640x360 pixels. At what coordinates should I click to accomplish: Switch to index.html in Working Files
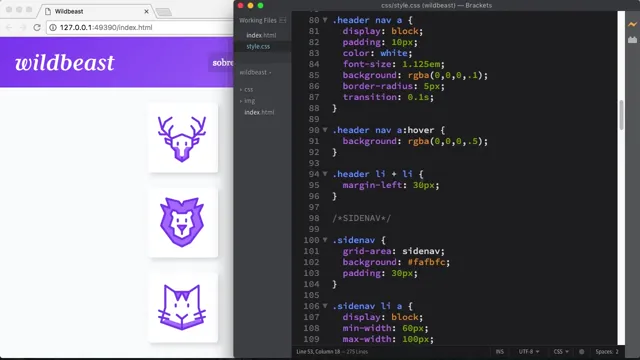(261, 35)
